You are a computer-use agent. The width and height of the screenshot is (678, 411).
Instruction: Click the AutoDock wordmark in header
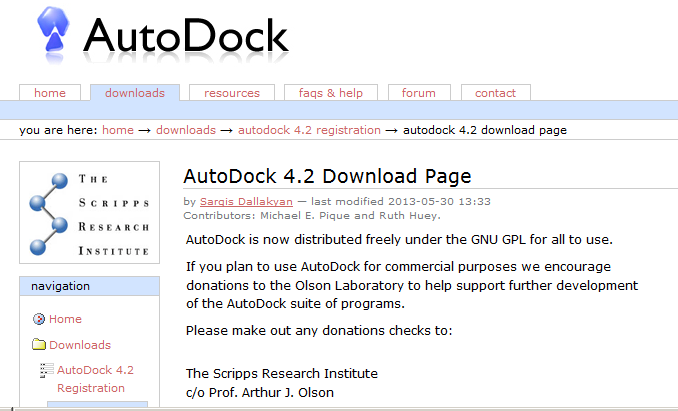[x=185, y=36]
